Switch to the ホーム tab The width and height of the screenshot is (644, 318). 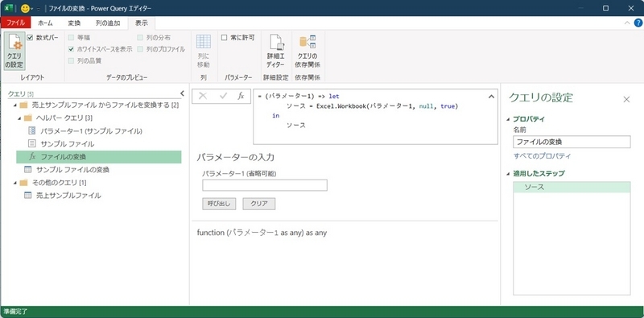45,23
